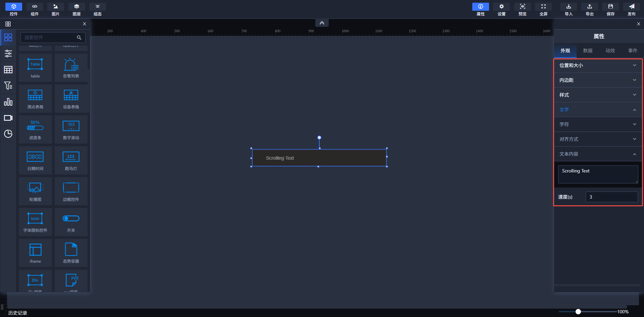Select the iframe widget
This screenshot has height=317, width=644.
point(35,253)
